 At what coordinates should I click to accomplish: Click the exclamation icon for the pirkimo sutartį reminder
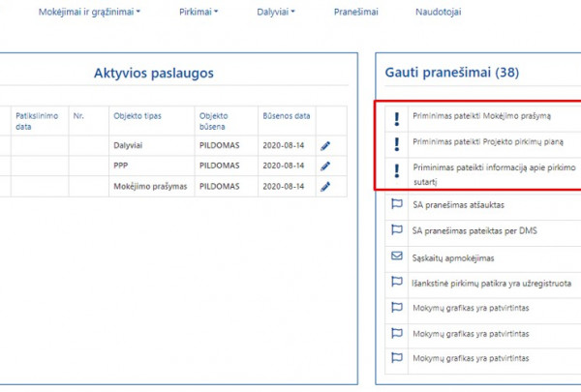396,172
